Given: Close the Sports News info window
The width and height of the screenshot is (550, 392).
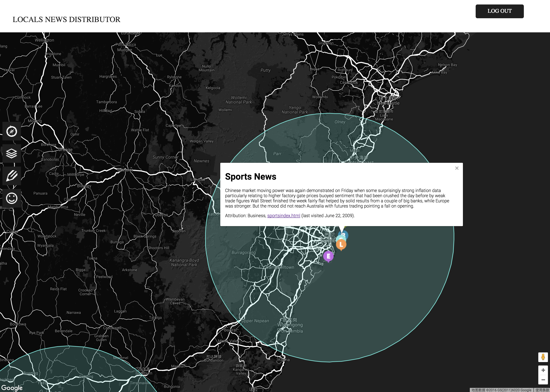Looking at the screenshot, I should [457, 168].
